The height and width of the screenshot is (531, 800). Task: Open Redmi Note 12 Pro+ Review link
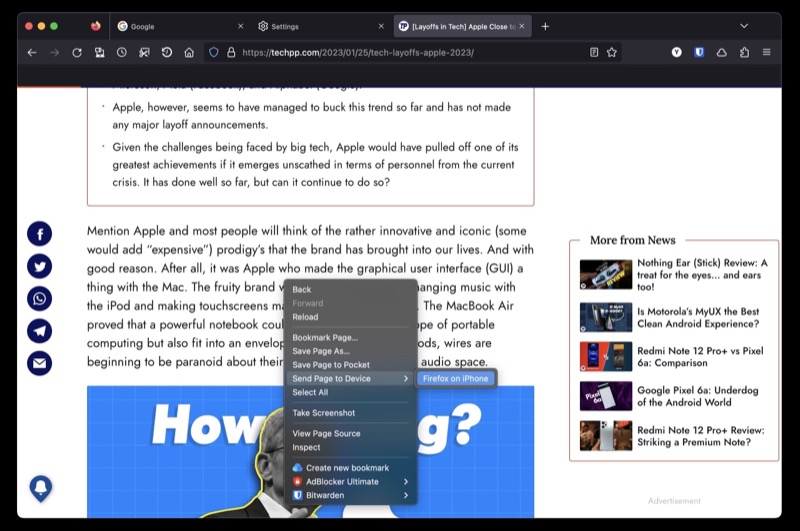pos(701,436)
